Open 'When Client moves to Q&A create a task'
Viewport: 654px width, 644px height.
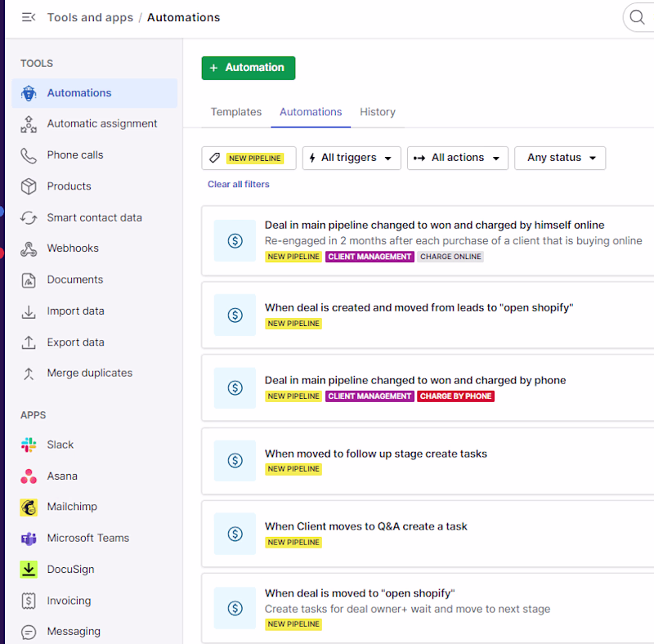pyautogui.click(x=365, y=526)
